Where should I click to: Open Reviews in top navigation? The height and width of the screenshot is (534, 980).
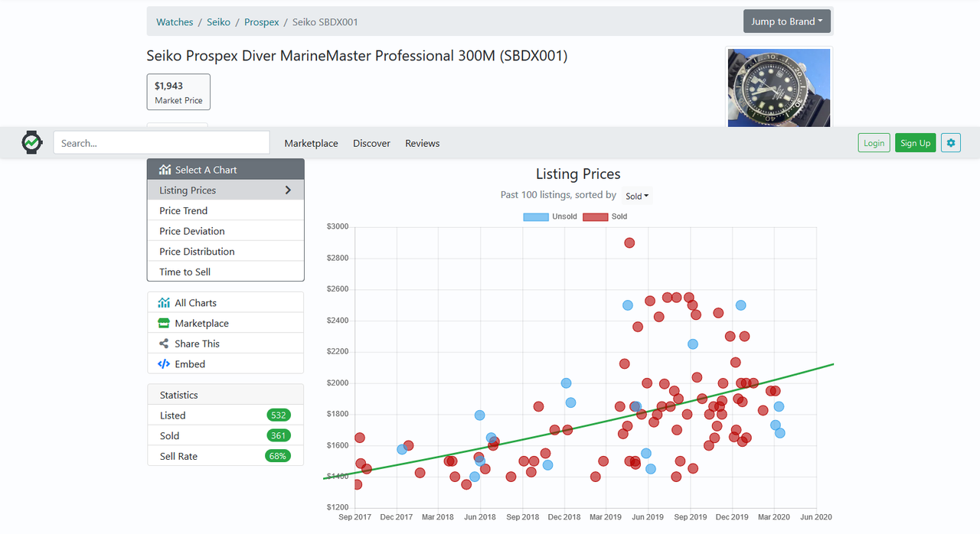tap(422, 143)
